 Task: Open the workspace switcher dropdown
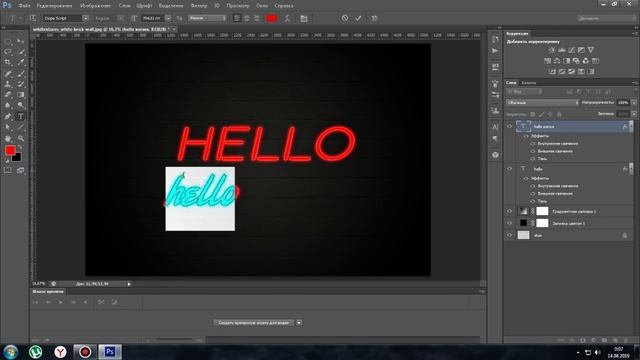pyautogui.click(x=606, y=18)
